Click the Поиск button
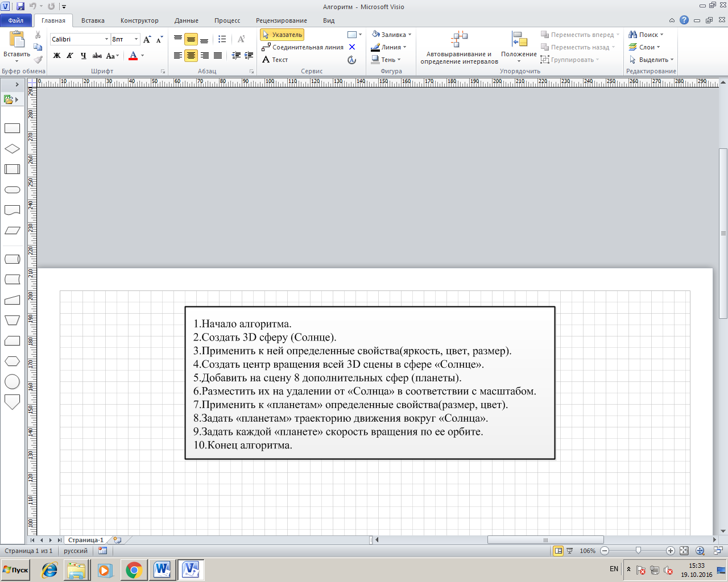 [x=646, y=35]
